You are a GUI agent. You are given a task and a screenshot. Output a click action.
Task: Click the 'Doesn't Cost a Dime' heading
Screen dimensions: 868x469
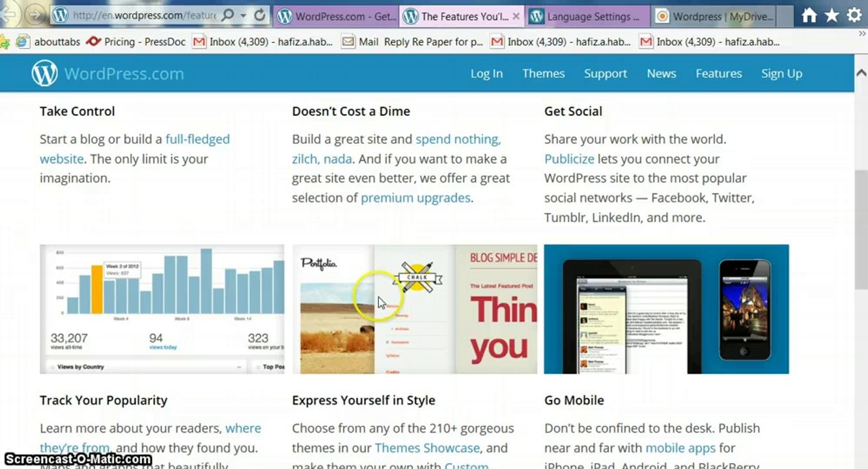coord(351,111)
